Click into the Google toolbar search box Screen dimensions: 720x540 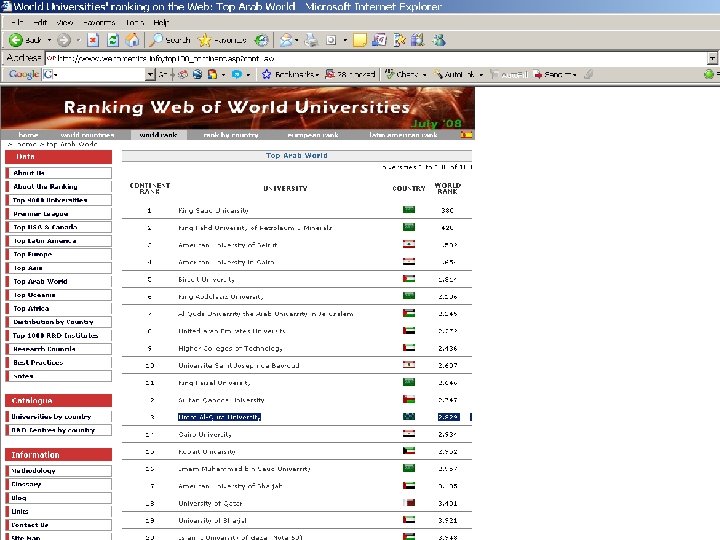coord(95,74)
